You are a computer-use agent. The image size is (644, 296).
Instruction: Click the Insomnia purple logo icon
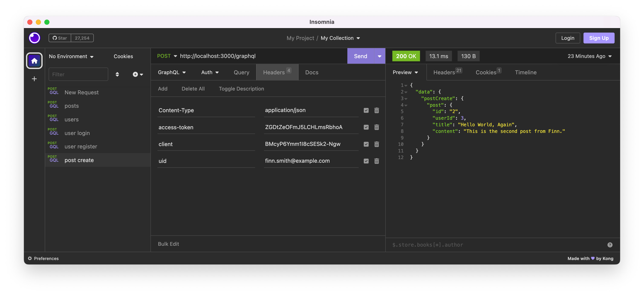35,38
